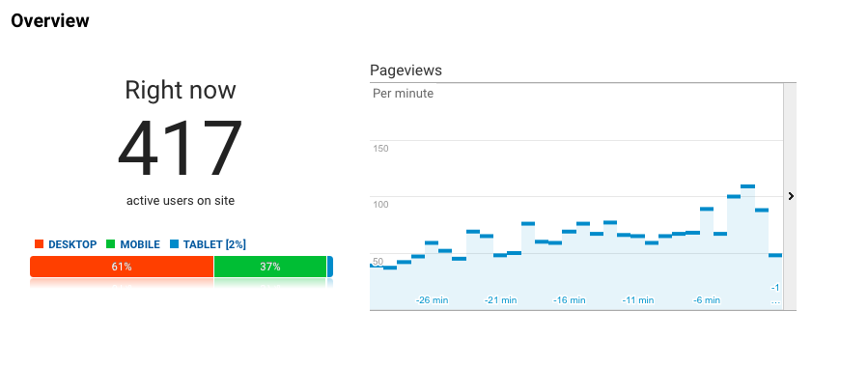Screen dimensions: 868x368
Task: Click the -26 min axis label
Action: (x=432, y=300)
